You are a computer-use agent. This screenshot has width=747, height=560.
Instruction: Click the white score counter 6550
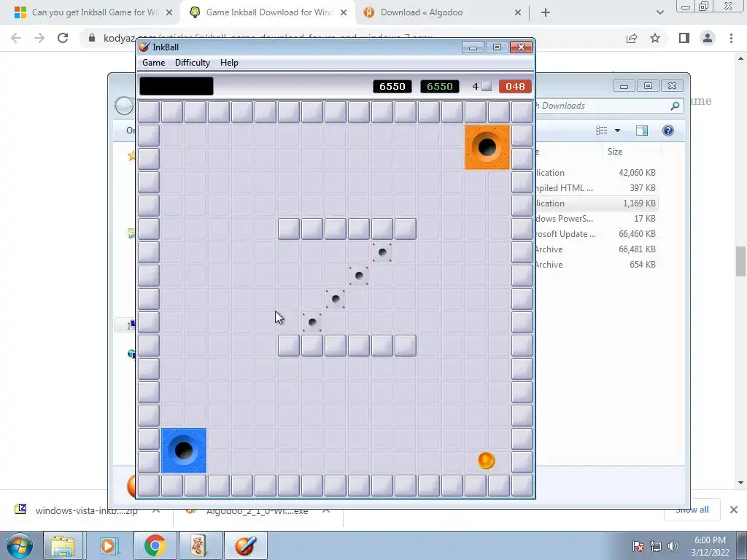click(x=392, y=86)
